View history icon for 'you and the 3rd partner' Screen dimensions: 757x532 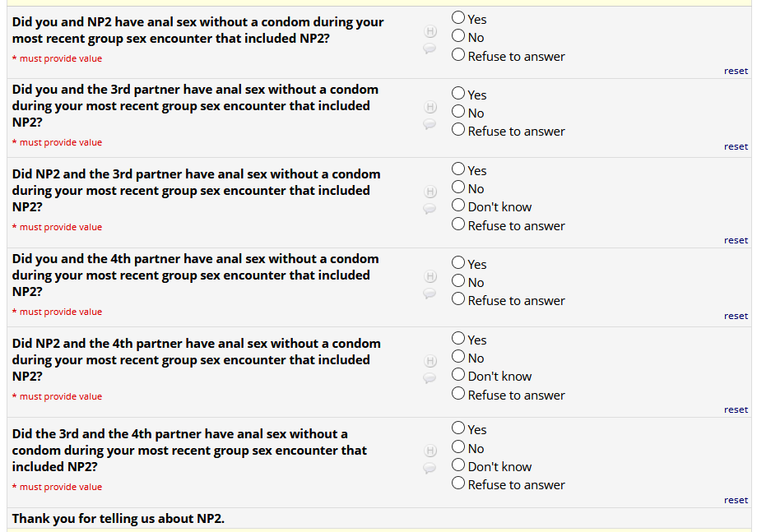click(x=430, y=108)
